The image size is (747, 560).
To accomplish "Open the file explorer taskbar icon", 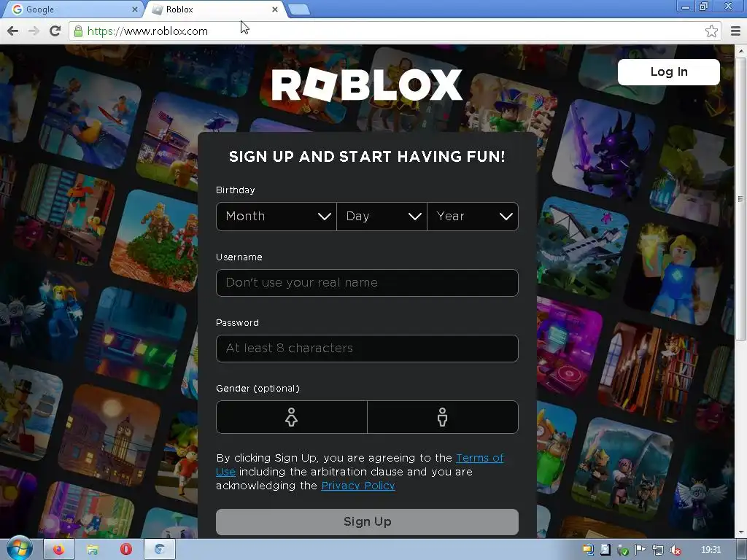I will tap(92, 550).
